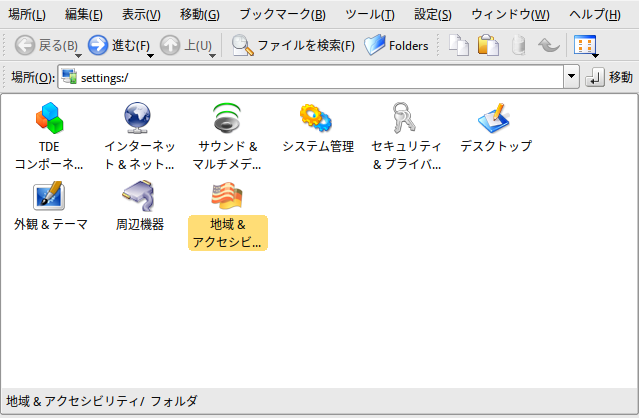
Task: Open the ツール(T) menu
Action: point(370,15)
